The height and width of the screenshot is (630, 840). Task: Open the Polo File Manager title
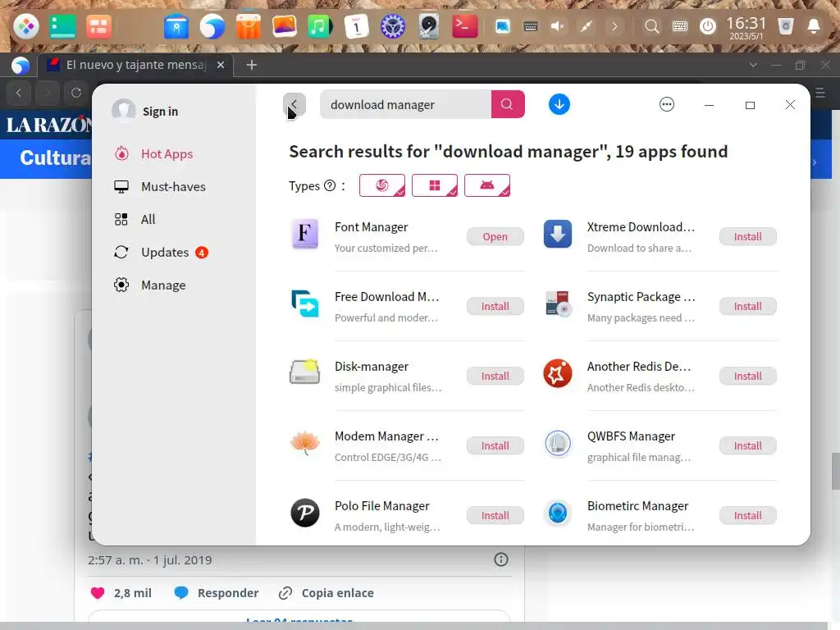click(382, 505)
